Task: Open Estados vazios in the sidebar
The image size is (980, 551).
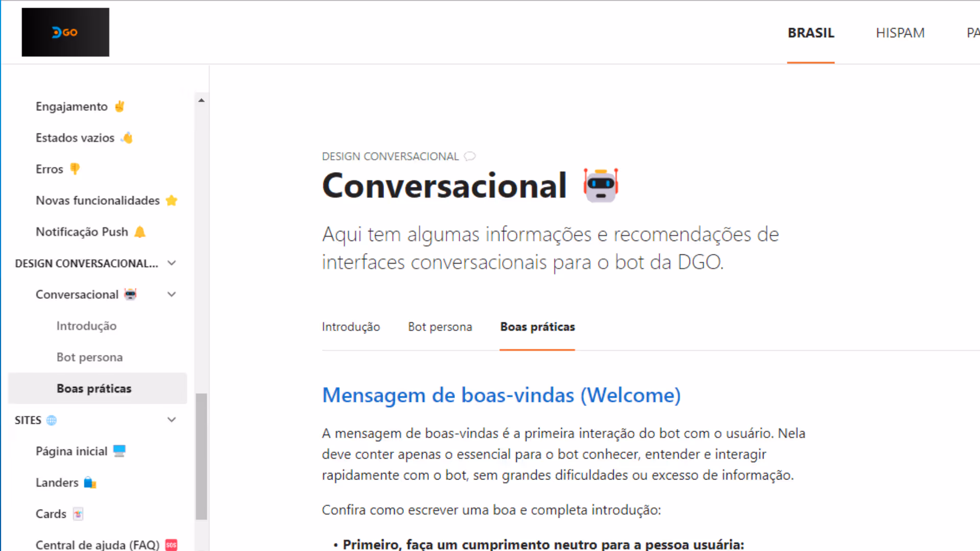Action: 75,138
